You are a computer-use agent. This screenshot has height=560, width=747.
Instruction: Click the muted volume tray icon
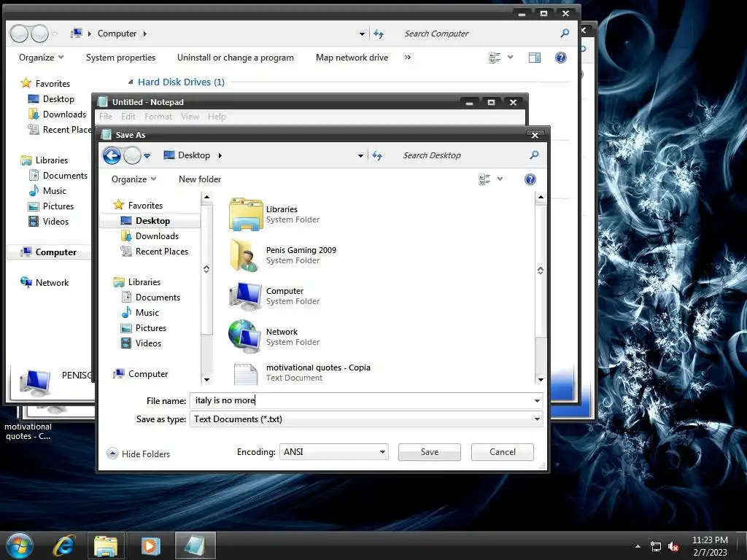point(673,547)
